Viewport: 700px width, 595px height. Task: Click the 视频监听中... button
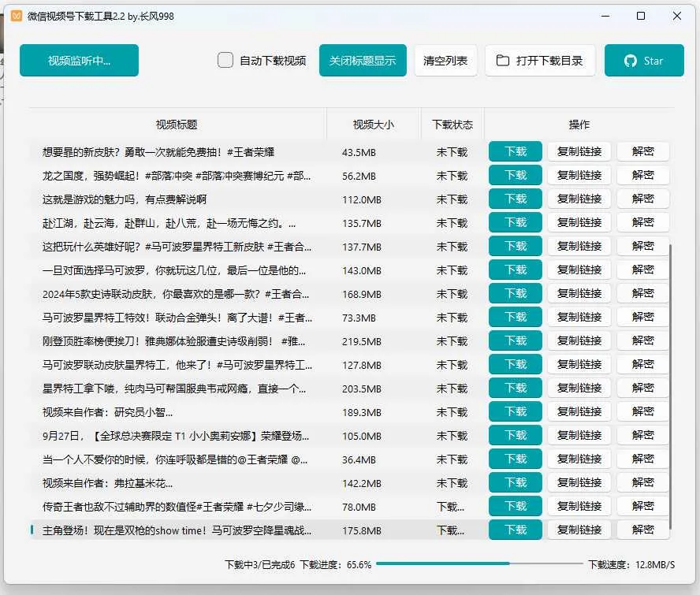tap(79, 60)
